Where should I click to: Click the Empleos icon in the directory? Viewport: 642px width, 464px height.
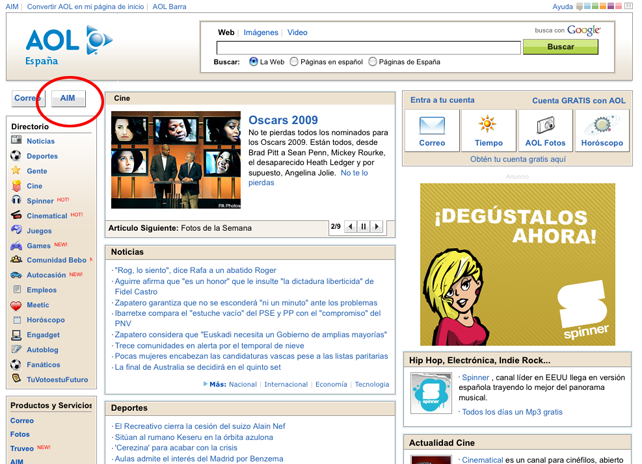tap(17, 289)
